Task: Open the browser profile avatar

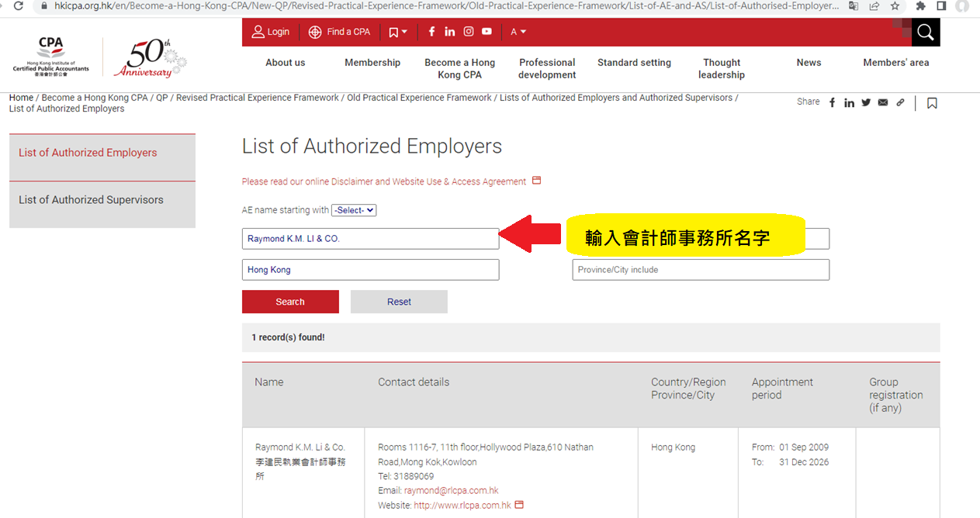Action: pos(962,5)
